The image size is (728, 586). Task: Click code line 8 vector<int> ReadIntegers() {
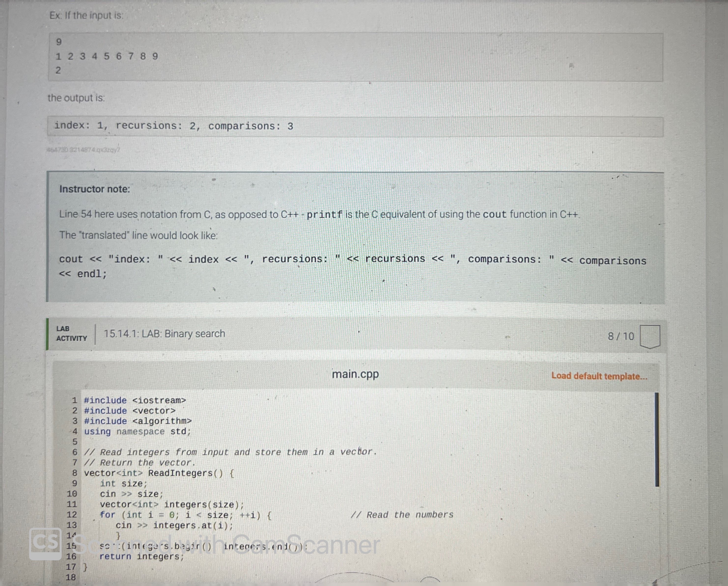click(159, 473)
